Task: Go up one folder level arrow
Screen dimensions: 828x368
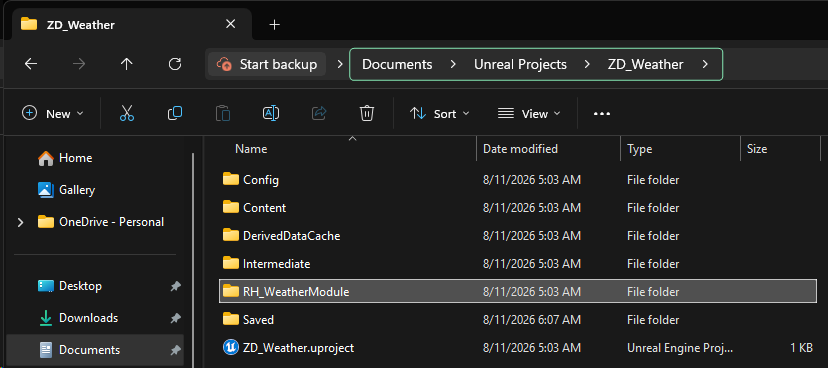Action: pyautogui.click(x=127, y=64)
